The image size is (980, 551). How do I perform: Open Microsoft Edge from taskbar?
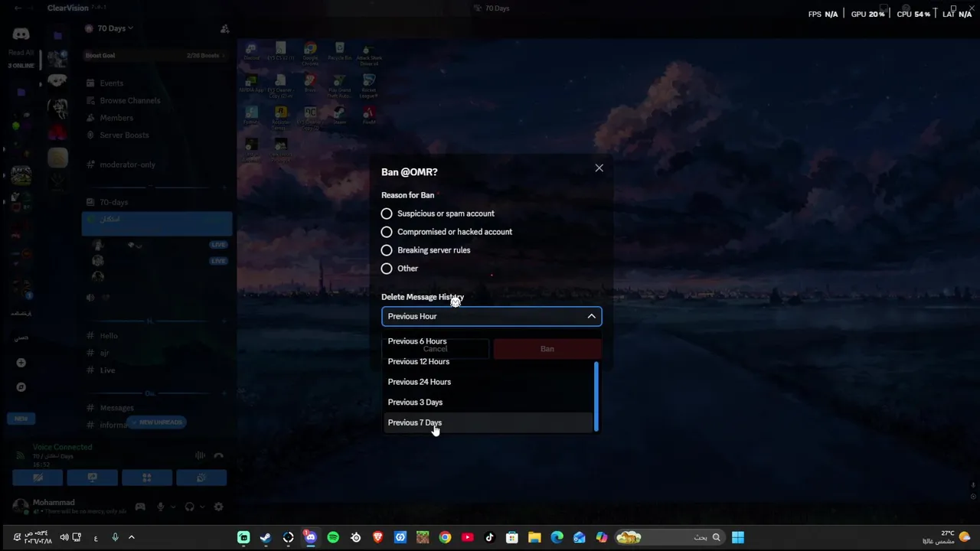tap(557, 537)
